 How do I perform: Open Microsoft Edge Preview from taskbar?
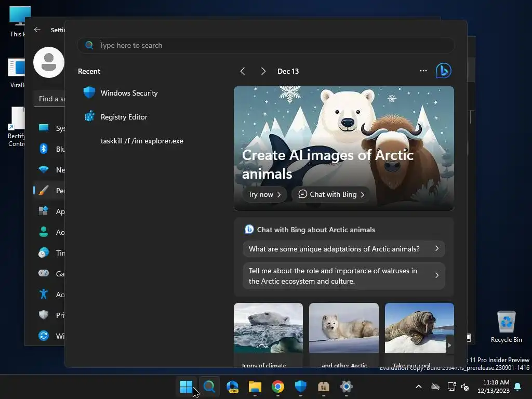point(232,387)
